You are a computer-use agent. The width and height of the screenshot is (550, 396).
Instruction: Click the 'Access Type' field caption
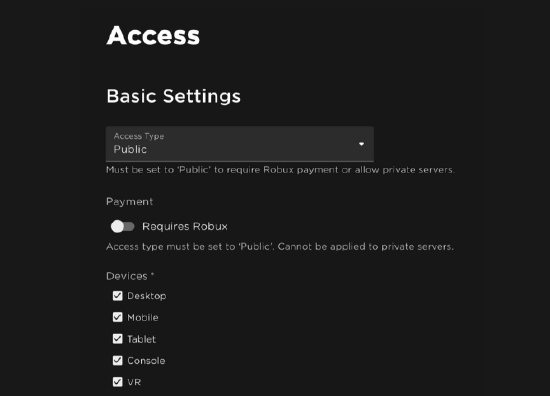(139, 136)
